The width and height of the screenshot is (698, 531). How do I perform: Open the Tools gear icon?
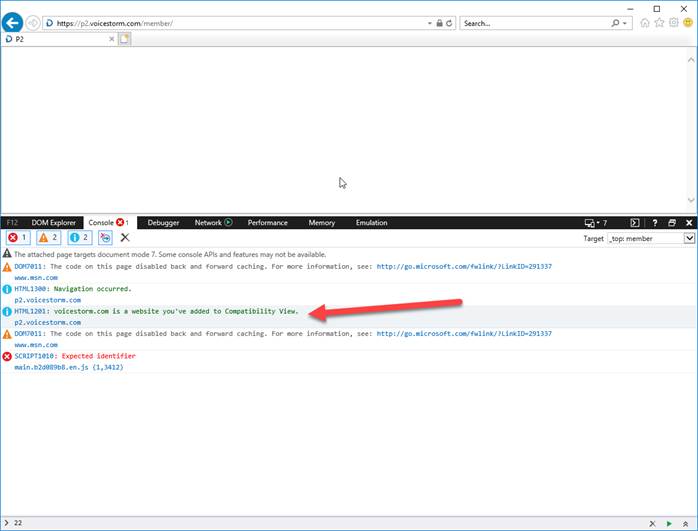tap(674, 23)
